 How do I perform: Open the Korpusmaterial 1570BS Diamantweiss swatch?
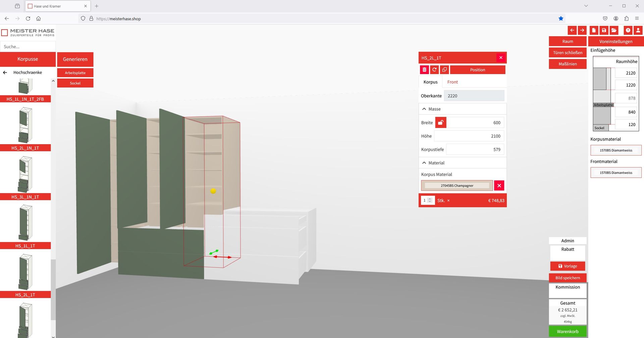(616, 150)
